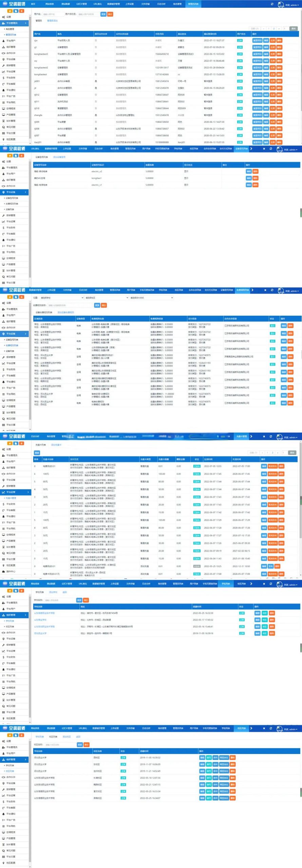Viewport: 302px width, 868px height.
Task: Open the 管理员添加 tab in the 管理员列表 panel
Action: point(52,21)
